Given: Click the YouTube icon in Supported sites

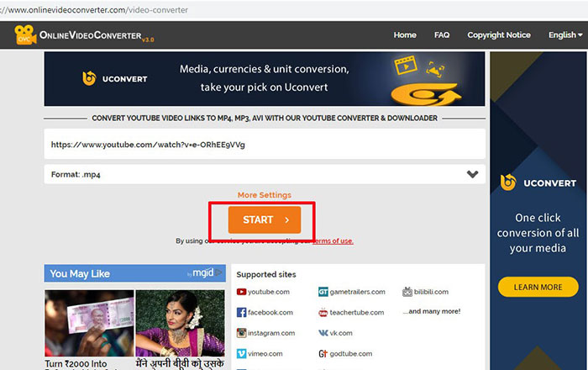Looking at the screenshot, I should click(241, 292).
